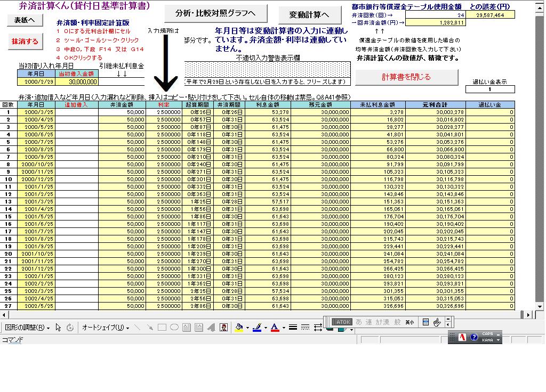Select the Oval drawing tool
The width and height of the screenshot is (546, 392).
[x=174, y=328]
